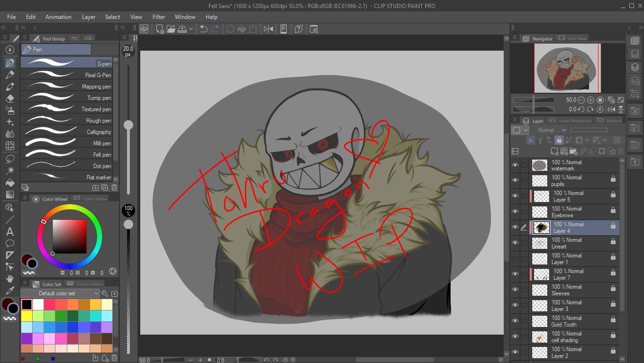Select the Airbrush tool
The width and height of the screenshot is (644, 363).
(10, 110)
